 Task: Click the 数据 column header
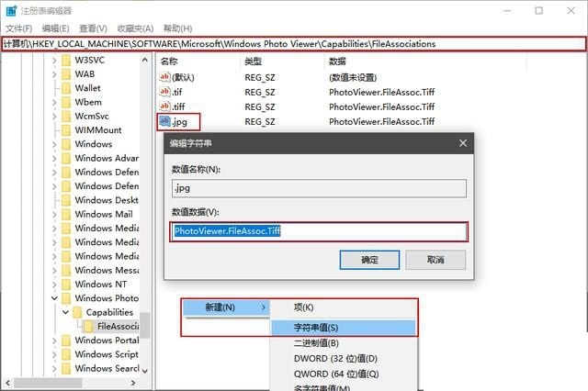pos(337,61)
